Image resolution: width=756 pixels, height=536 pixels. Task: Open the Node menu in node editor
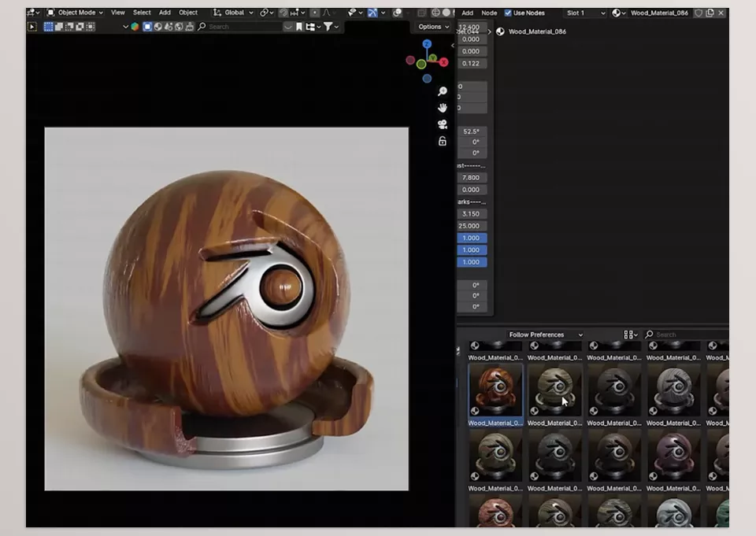[x=489, y=13]
